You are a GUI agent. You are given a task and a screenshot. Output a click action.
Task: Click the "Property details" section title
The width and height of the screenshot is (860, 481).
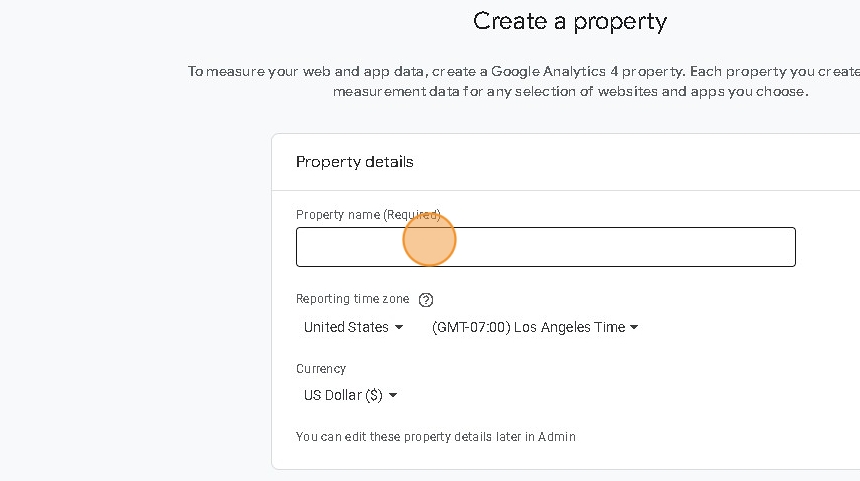[354, 162]
